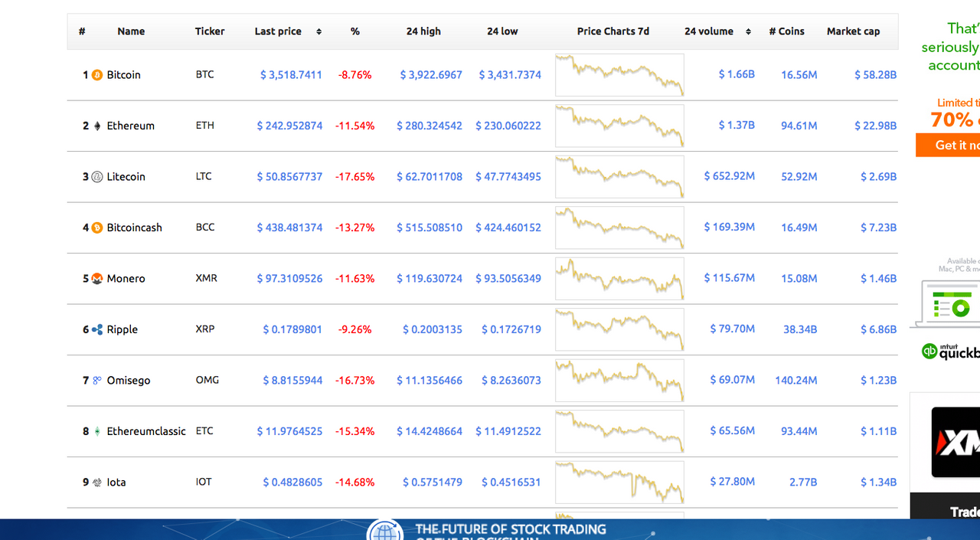Open the Ripple name link
Image resolution: width=980 pixels, height=540 pixels.
pyautogui.click(x=122, y=329)
